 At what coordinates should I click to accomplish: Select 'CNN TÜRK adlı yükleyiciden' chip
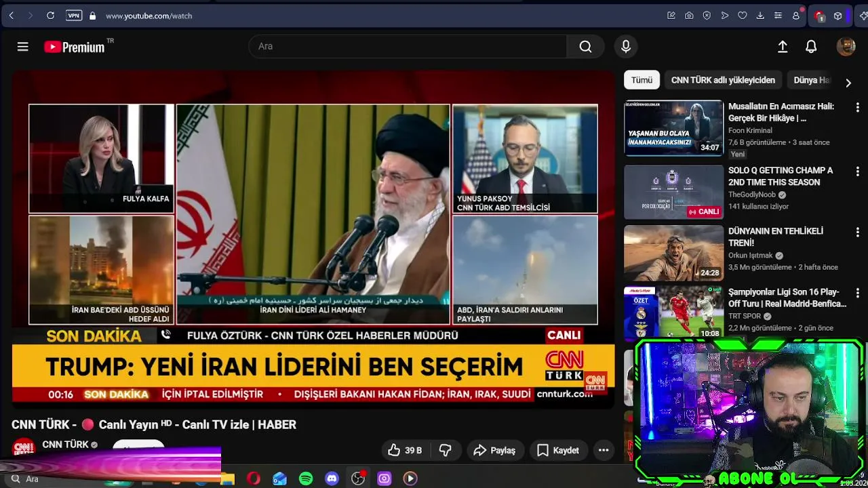point(723,80)
